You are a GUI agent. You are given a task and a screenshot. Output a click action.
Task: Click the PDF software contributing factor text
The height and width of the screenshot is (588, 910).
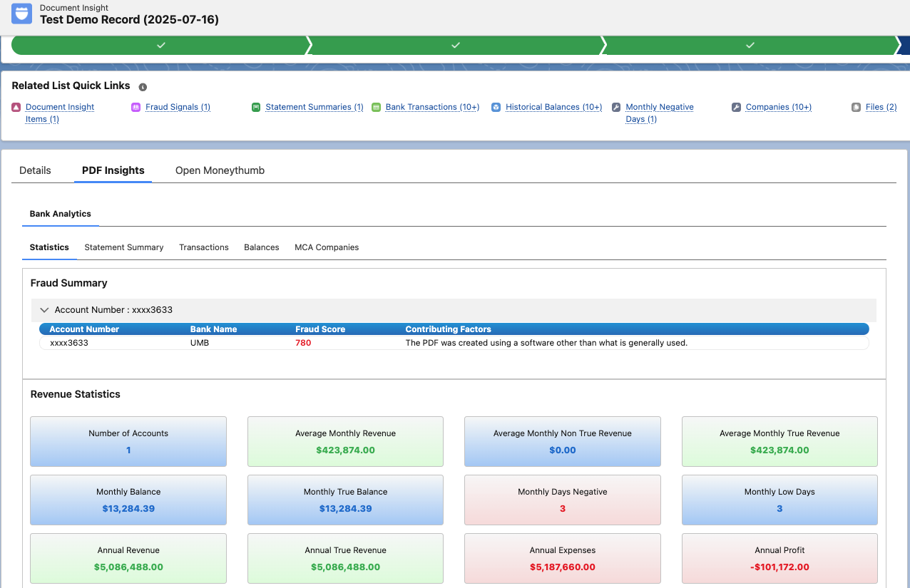coord(546,343)
